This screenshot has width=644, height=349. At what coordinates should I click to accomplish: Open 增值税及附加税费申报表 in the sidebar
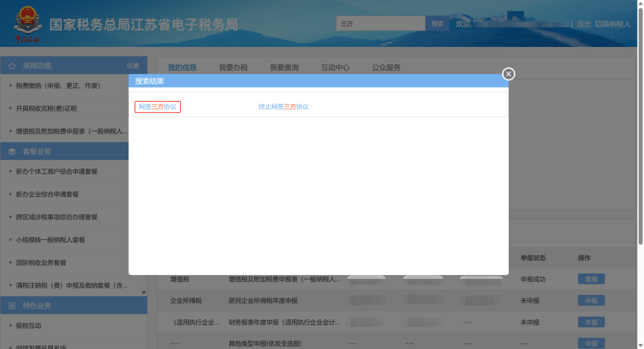pyautogui.click(x=72, y=131)
